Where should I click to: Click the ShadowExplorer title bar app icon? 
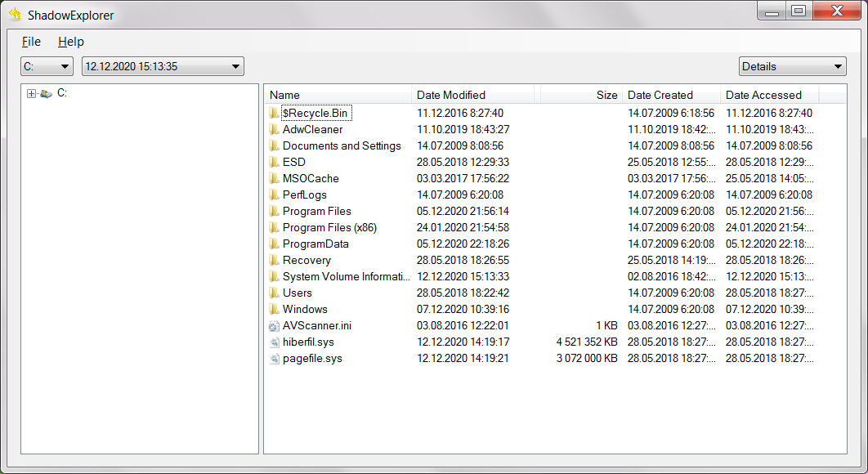[15, 15]
